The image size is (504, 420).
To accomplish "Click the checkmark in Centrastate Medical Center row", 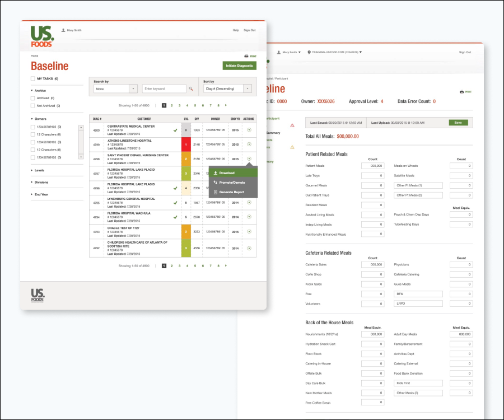I will tap(175, 130).
